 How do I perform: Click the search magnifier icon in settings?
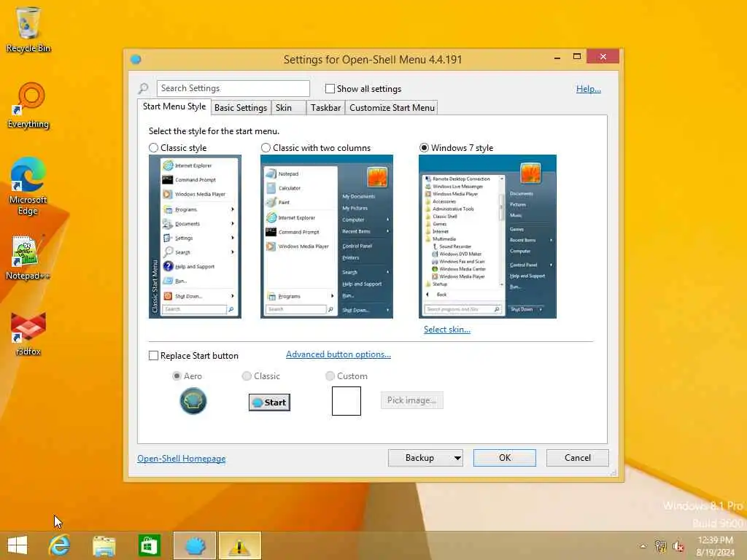(144, 88)
